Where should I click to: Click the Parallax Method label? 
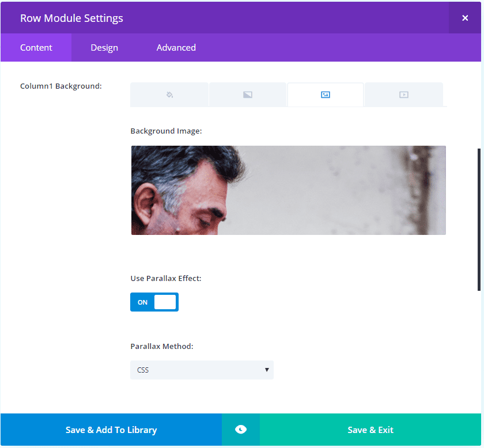coord(162,347)
